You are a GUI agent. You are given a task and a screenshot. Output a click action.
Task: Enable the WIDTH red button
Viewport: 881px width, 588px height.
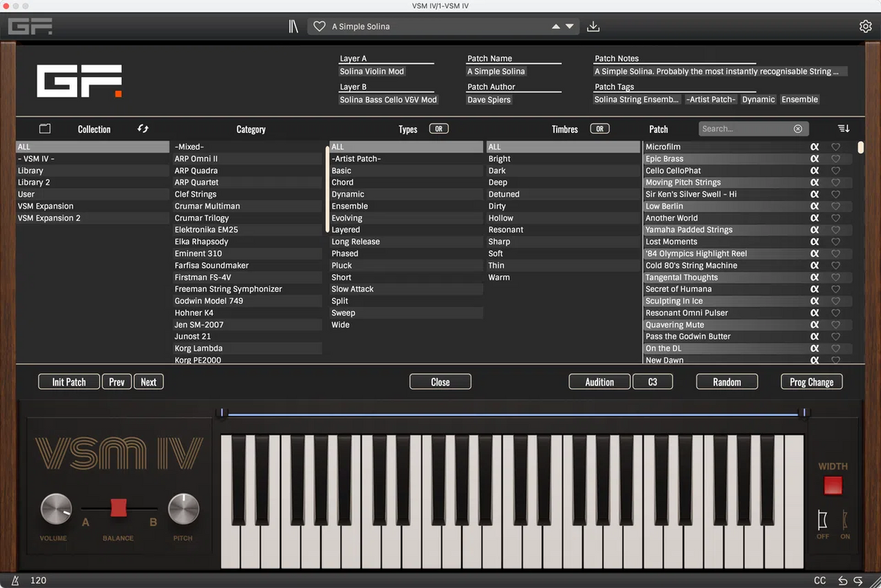[833, 485]
